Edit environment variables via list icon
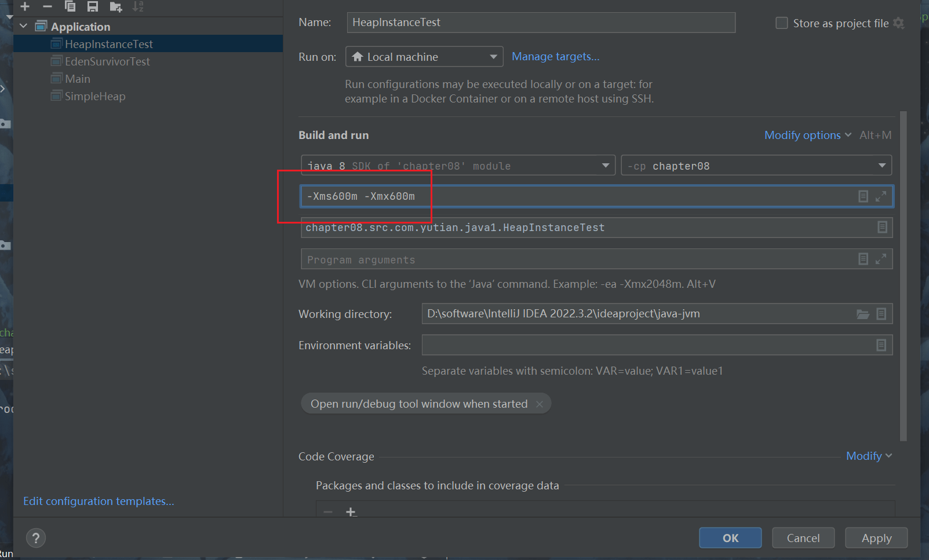 point(881,345)
